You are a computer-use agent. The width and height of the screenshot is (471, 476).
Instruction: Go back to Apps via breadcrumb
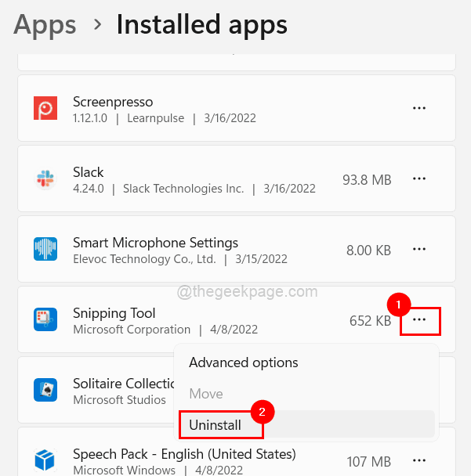pos(45,24)
